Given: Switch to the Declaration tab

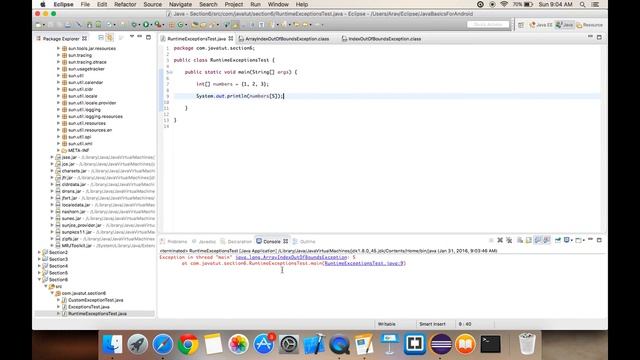Looking at the screenshot, I should click(236, 242).
